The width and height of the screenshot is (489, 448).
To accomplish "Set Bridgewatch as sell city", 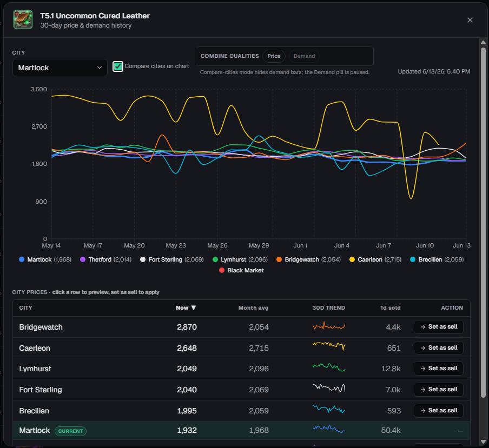I will coord(439,327).
